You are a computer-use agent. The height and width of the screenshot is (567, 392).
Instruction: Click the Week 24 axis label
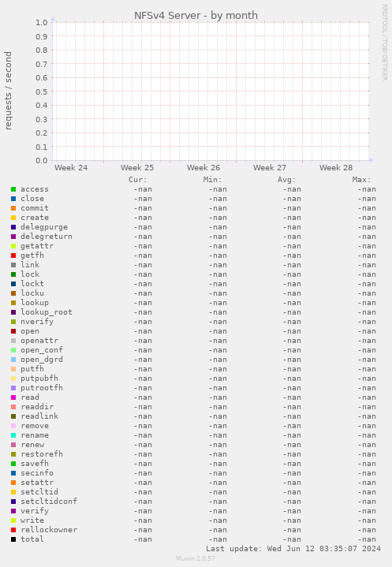(71, 168)
